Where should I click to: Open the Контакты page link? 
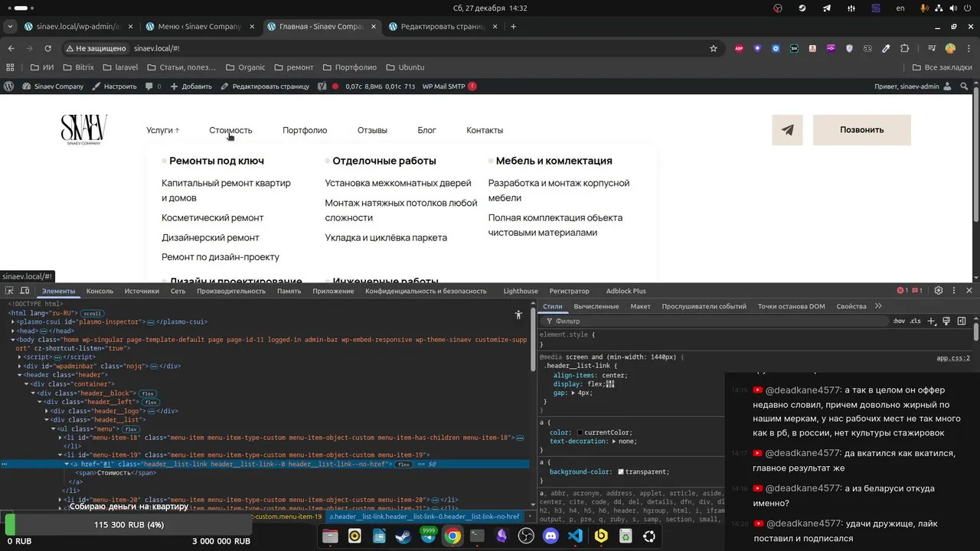tap(485, 130)
